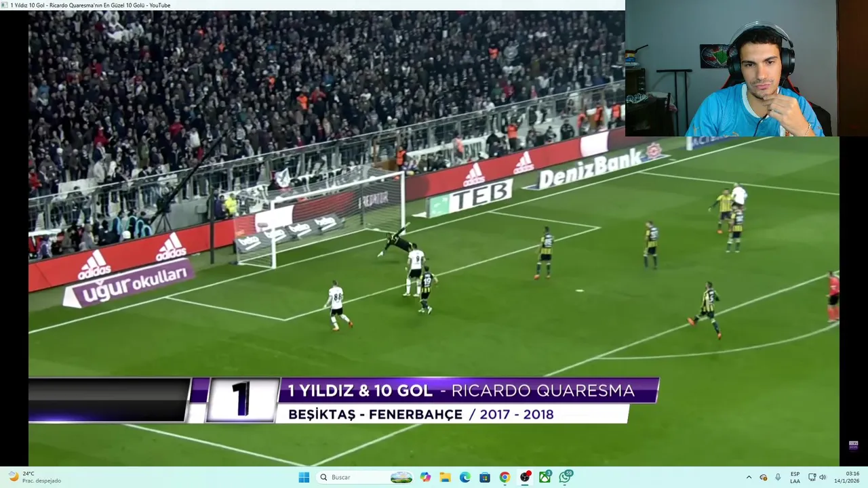Open the Xbox app with badge 3

pos(545,477)
